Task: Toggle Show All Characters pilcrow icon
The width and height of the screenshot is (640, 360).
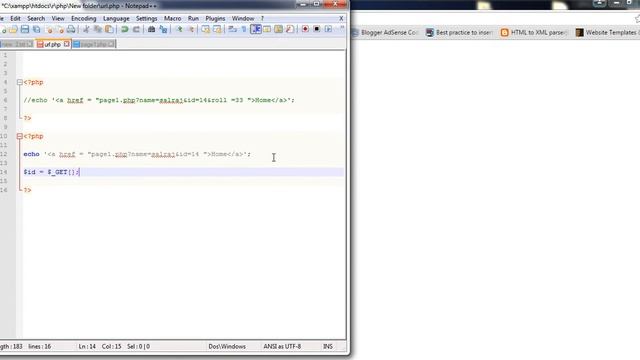Action: (x=244, y=29)
